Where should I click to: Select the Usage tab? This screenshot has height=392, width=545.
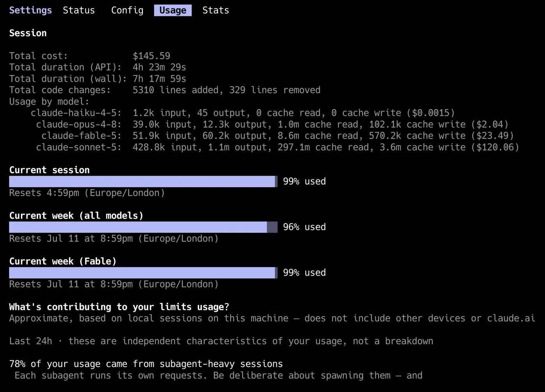pyautogui.click(x=173, y=11)
